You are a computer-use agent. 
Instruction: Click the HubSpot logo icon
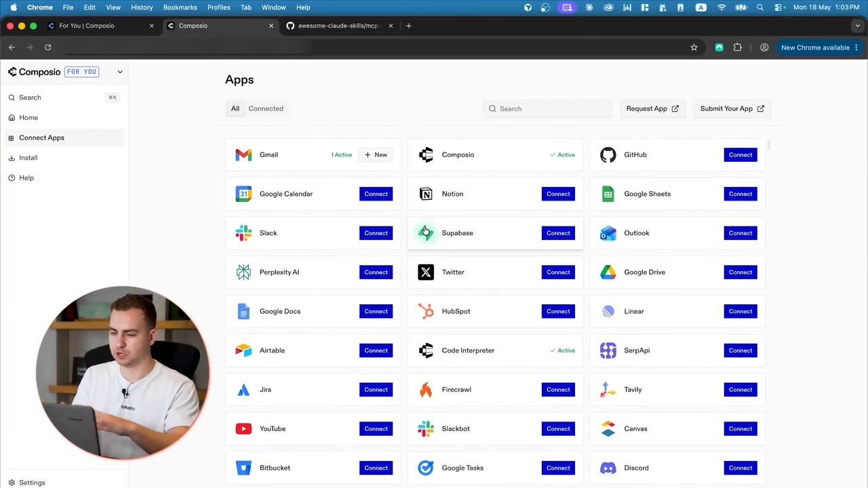[x=426, y=311]
